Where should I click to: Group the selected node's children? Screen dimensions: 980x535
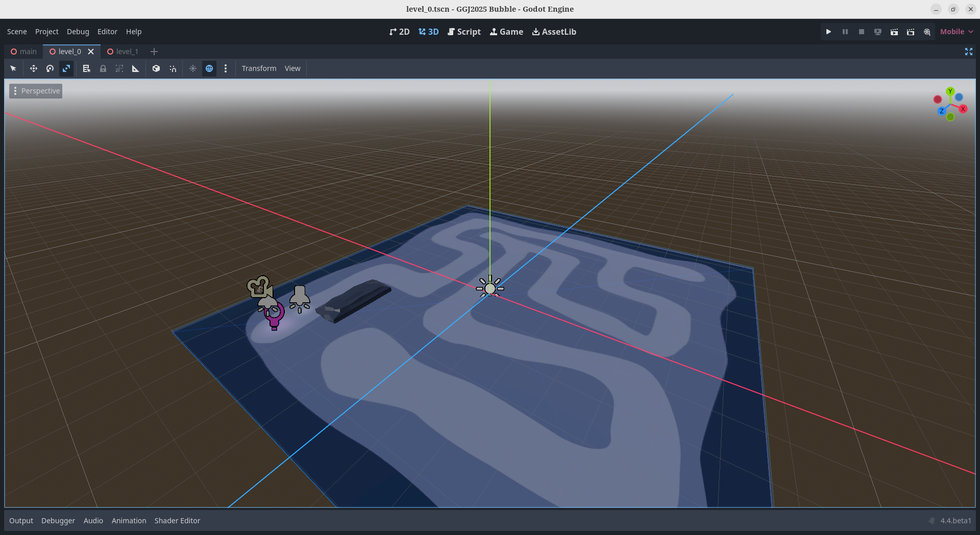[x=119, y=68]
